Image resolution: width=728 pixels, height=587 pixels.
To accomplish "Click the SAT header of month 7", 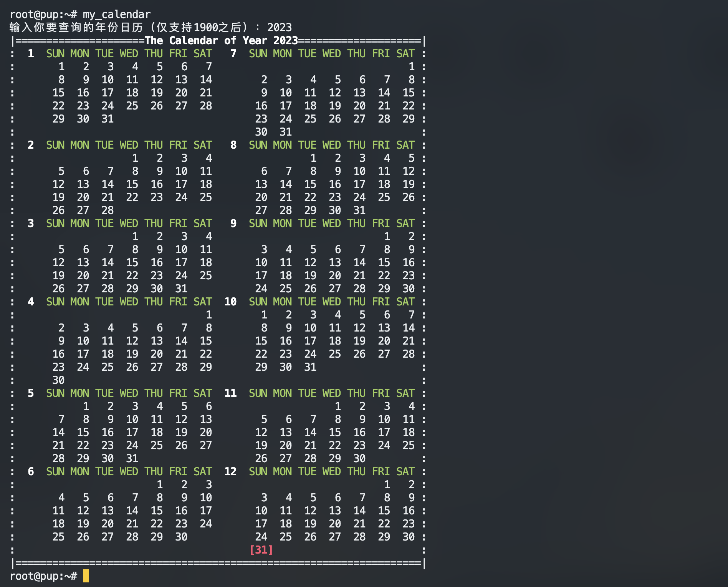I will coord(405,53).
